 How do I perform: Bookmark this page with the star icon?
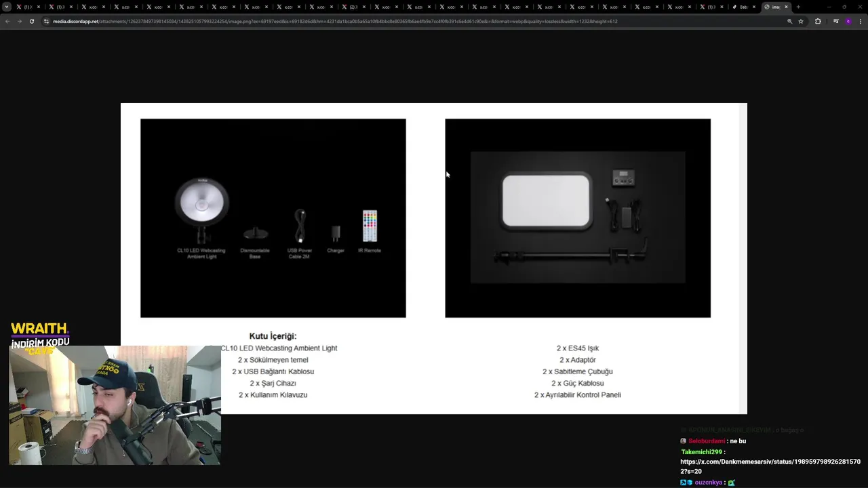(x=801, y=21)
